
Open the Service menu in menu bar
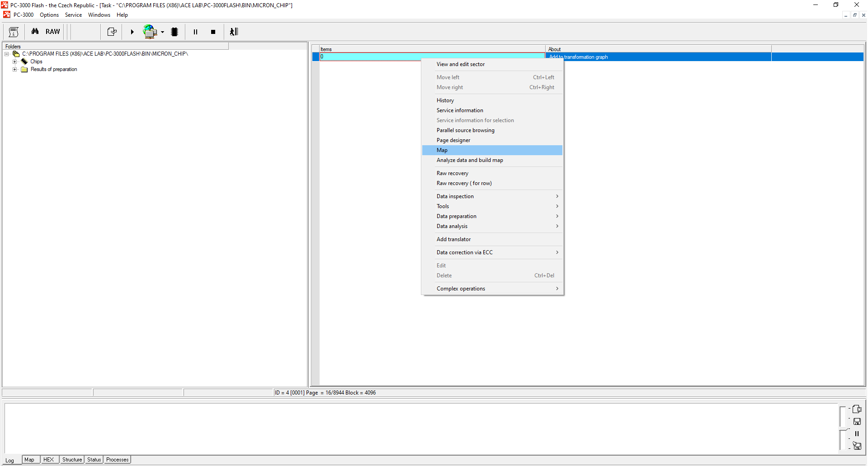(x=73, y=15)
